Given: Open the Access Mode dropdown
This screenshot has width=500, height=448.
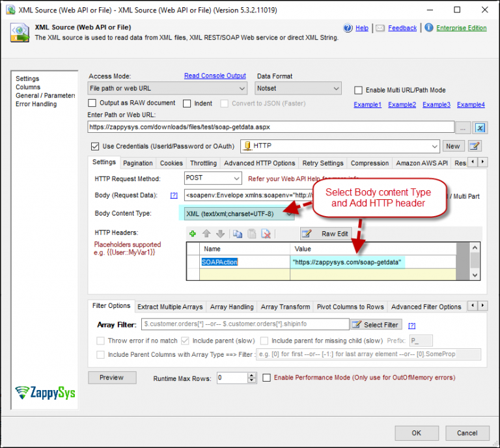Looking at the screenshot, I should coord(242,89).
